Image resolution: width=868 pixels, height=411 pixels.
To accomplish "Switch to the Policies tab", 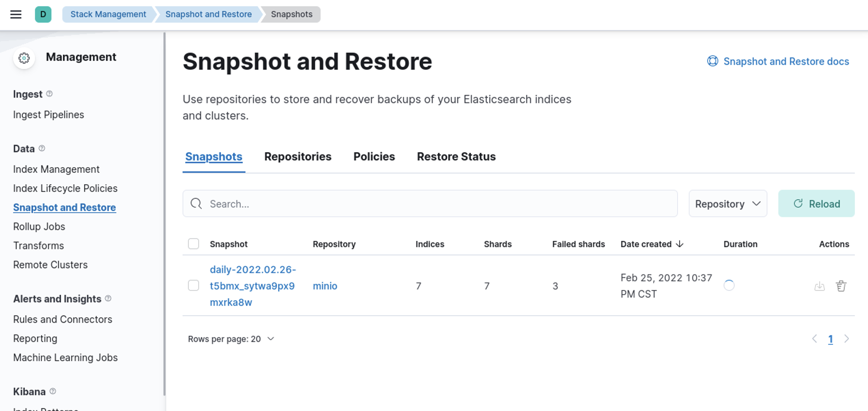I will 374,157.
